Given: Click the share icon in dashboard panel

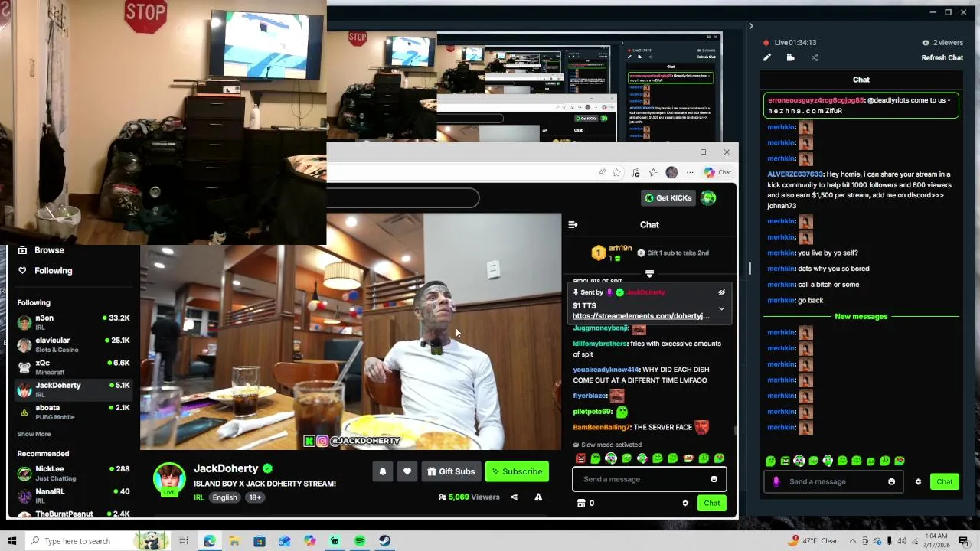Looking at the screenshot, I should point(815,57).
